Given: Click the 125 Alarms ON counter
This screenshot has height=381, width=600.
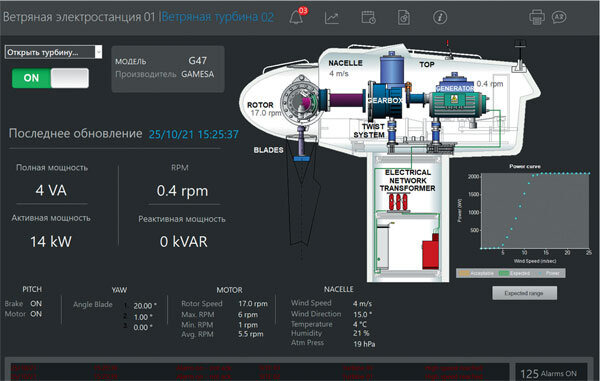Looking at the screenshot, I should pyautogui.click(x=548, y=373).
